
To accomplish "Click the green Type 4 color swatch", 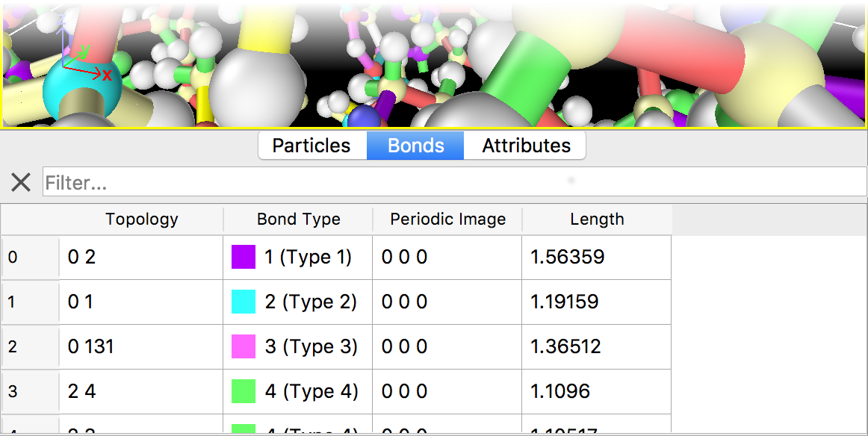I will [x=244, y=392].
